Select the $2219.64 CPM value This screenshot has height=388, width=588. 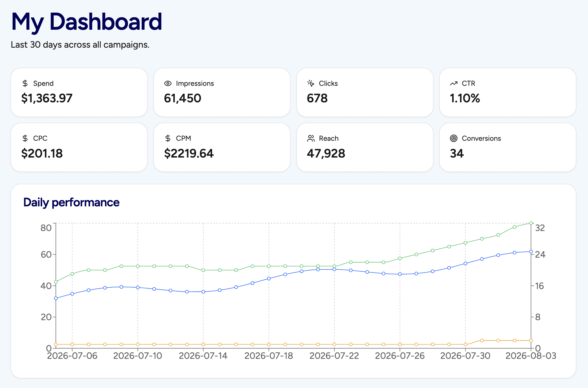(189, 153)
